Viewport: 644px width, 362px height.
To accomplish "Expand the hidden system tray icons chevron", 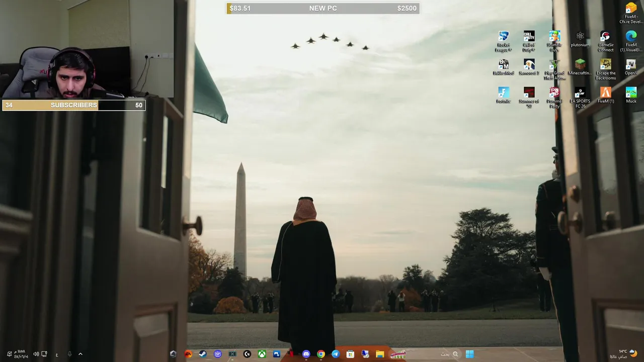I will [80, 354].
